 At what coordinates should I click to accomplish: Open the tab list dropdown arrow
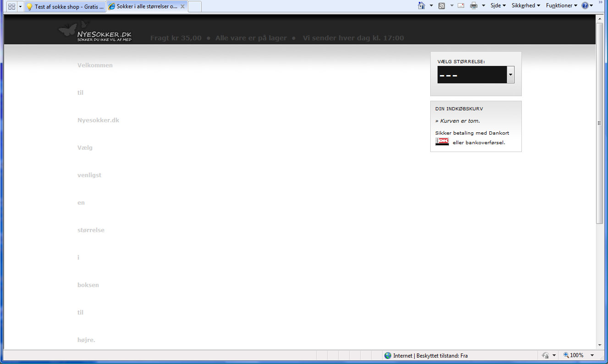[20, 7]
